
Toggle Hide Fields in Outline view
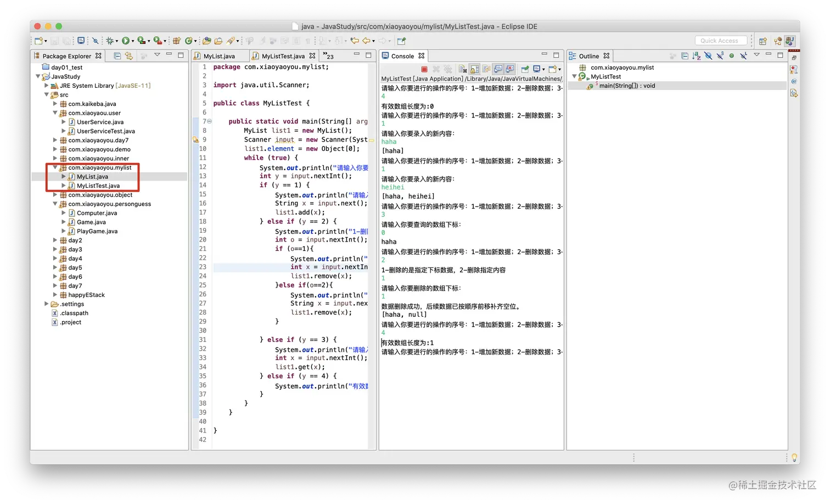pos(708,56)
